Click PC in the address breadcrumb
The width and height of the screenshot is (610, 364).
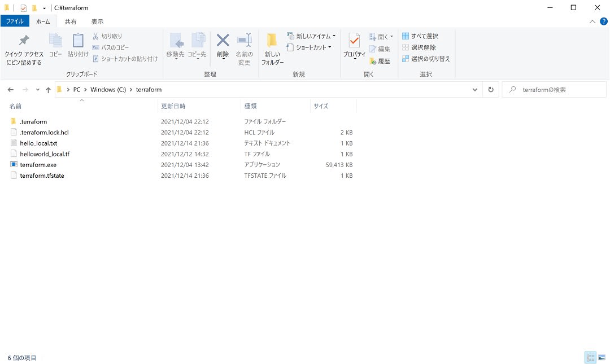(77, 90)
